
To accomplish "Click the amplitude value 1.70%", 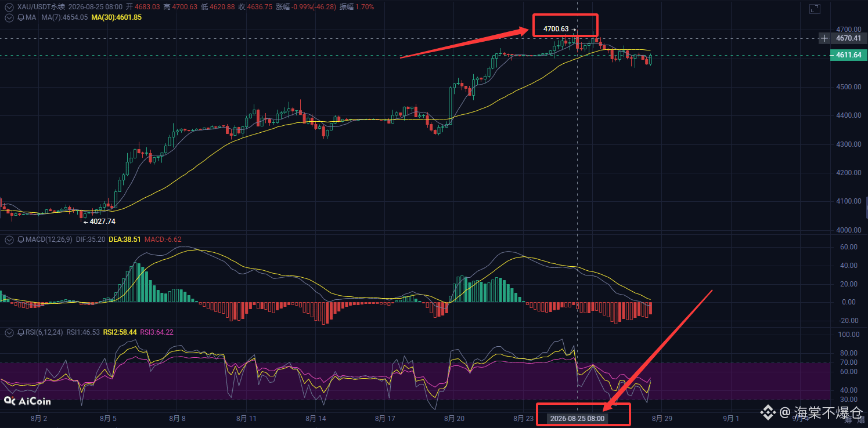I will [x=365, y=7].
